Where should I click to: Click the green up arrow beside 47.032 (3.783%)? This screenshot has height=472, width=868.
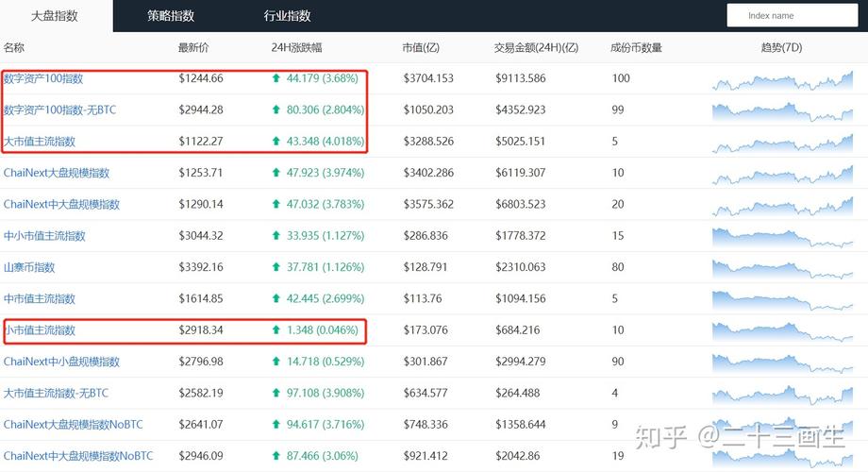276,204
